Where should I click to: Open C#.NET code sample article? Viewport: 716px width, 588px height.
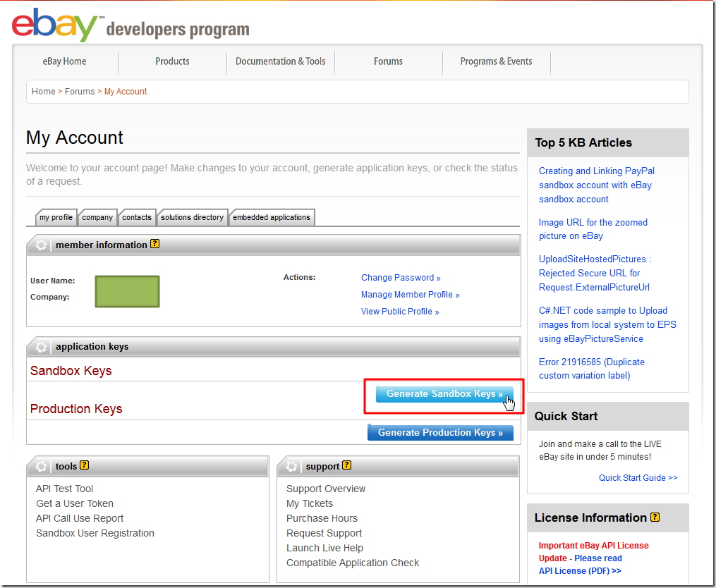607,324
